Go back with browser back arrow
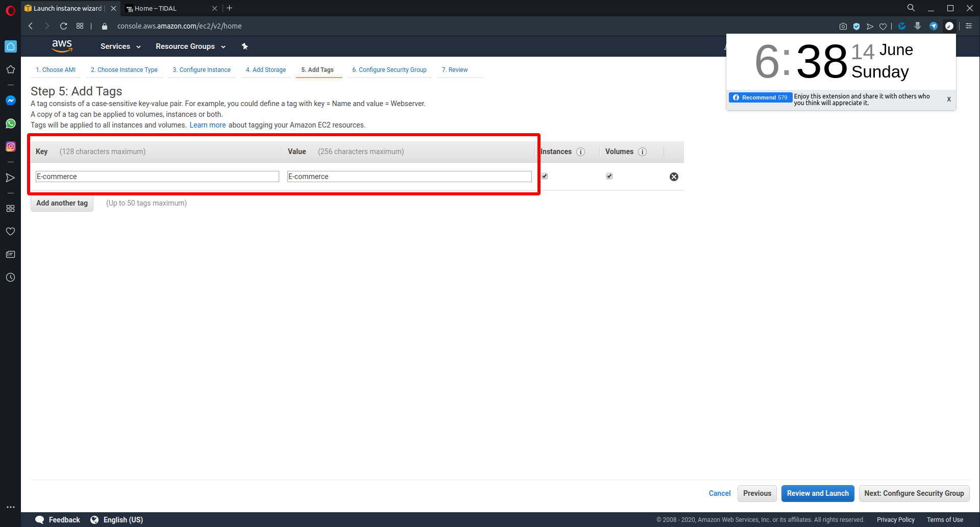This screenshot has width=980, height=527. 31,26
